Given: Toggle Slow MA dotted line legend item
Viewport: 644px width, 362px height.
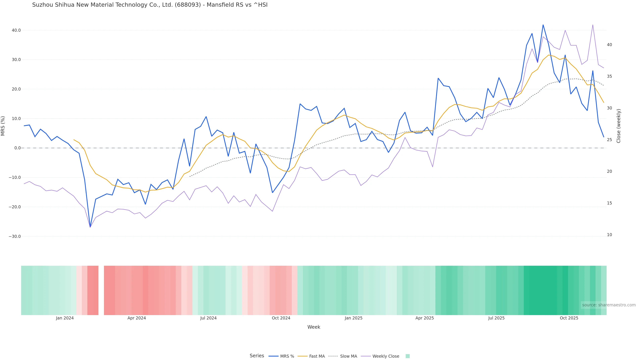Looking at the screenshot, I should (x=343, y=356).
